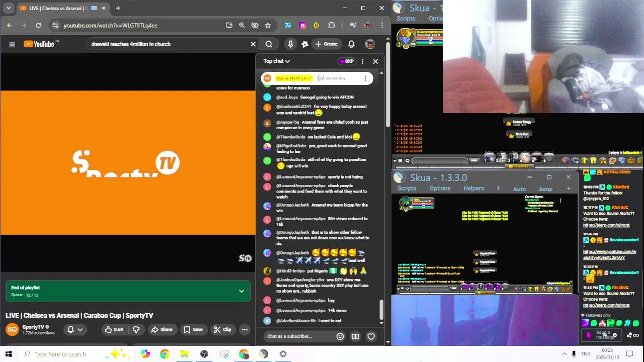Open Super Chat dollar icon
The width and height of the screenshot is (644, 362).
(355, 336)
